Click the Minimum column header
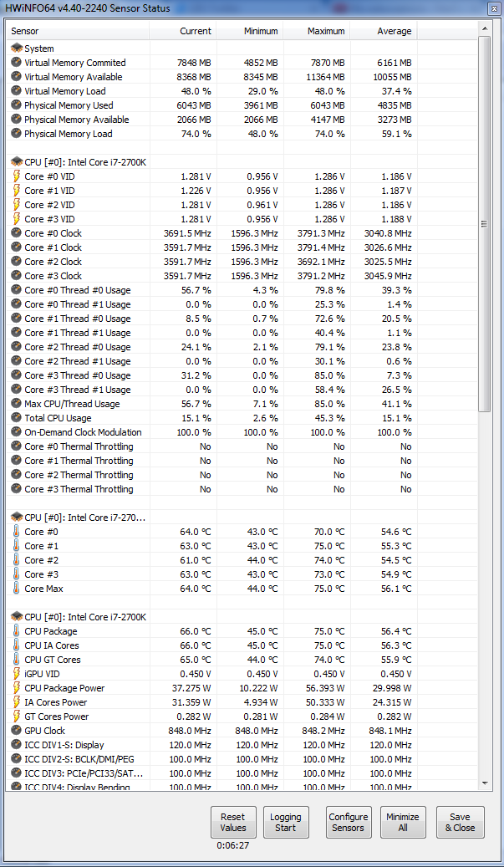Viewport: 504px width, 867px height. pyautogui.click(x=250, y=31)
